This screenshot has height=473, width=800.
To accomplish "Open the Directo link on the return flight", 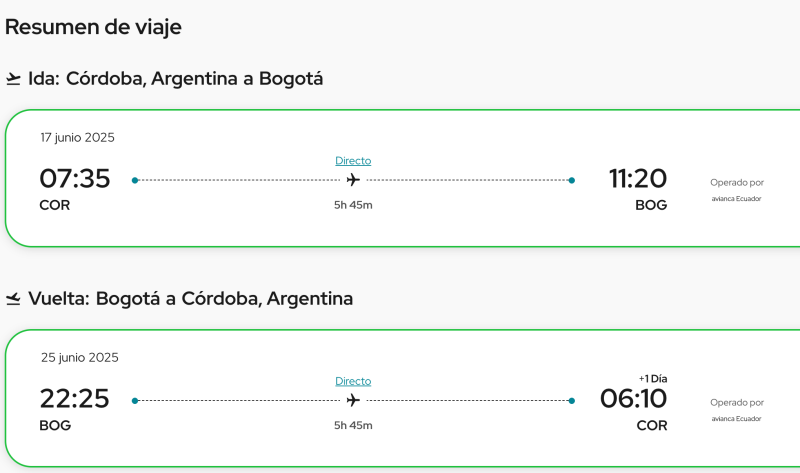I will pos(353,380).
